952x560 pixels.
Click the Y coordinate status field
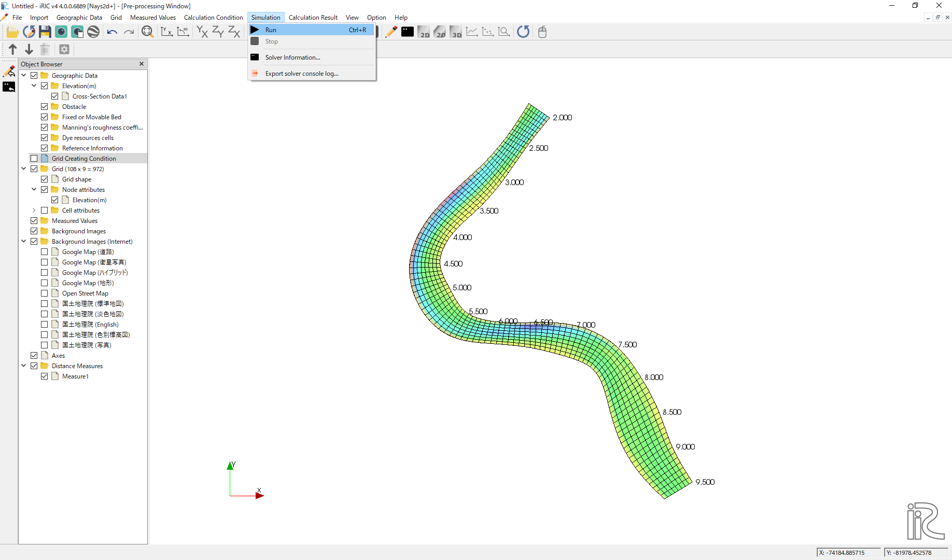(916, 553)
